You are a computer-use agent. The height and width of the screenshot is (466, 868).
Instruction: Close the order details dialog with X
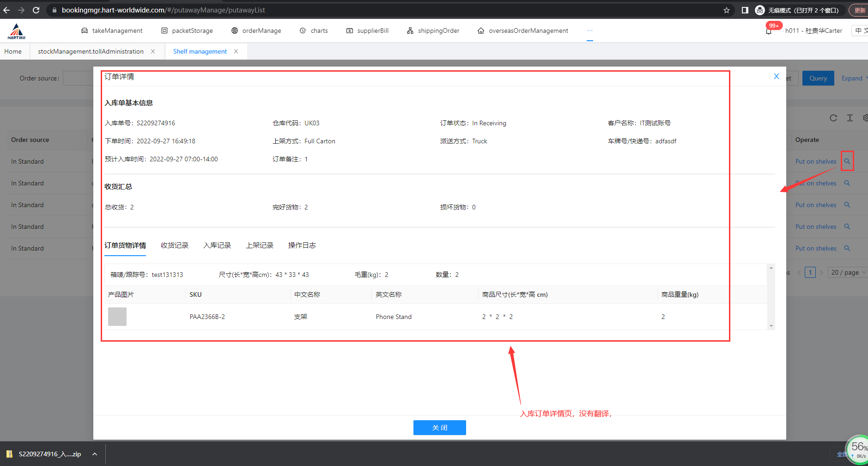[x=777, y=77]
